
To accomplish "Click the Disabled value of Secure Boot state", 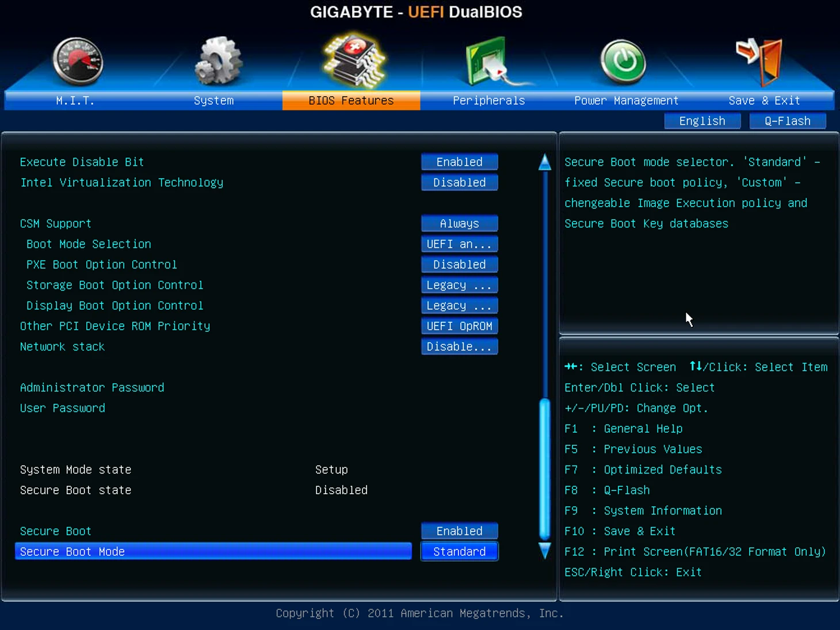I will (x=341, y=490).
